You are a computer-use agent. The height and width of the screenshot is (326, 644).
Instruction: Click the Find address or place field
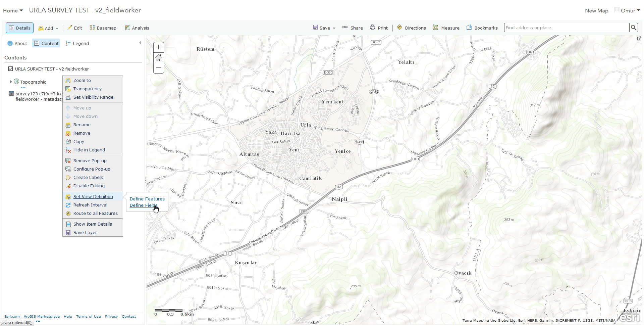[x=567, y=28]
